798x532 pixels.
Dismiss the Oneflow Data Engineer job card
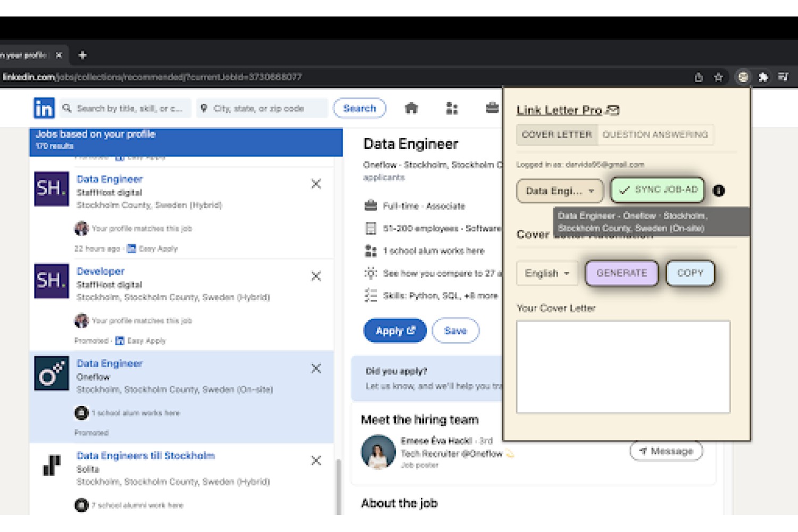(x=316, y=368)
